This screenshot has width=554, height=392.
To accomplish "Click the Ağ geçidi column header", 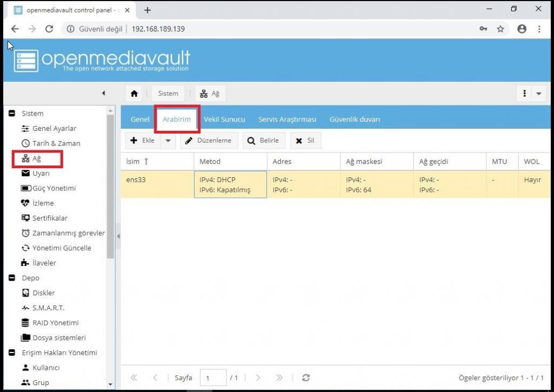I will [450, 161].
